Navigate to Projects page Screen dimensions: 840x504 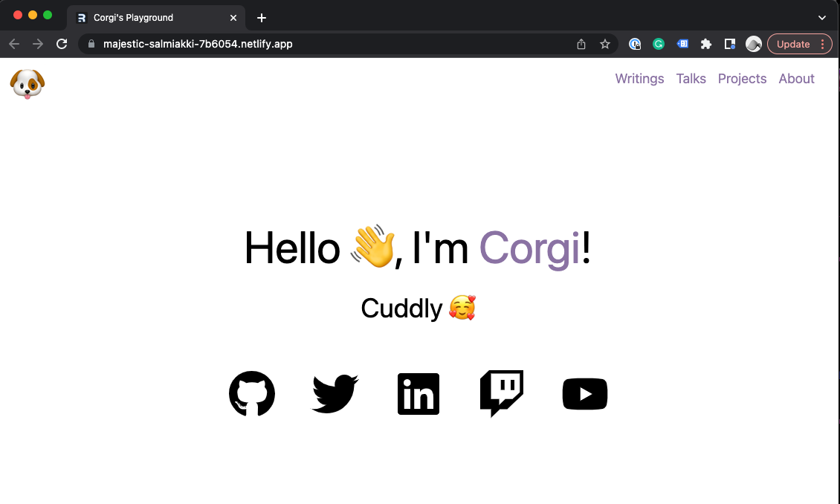pyautogui.click(x=742, y=79)
